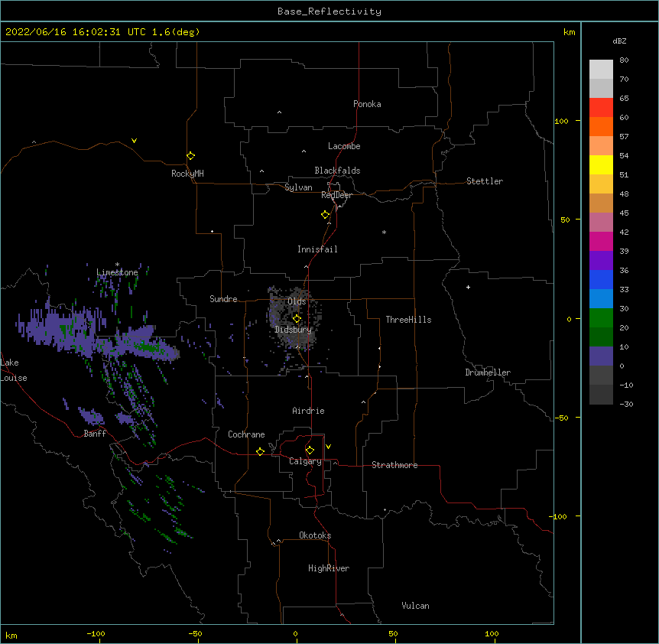Click the Lacombe city label
The height and width of the screenshot is (644, 659).
(344, 146)
